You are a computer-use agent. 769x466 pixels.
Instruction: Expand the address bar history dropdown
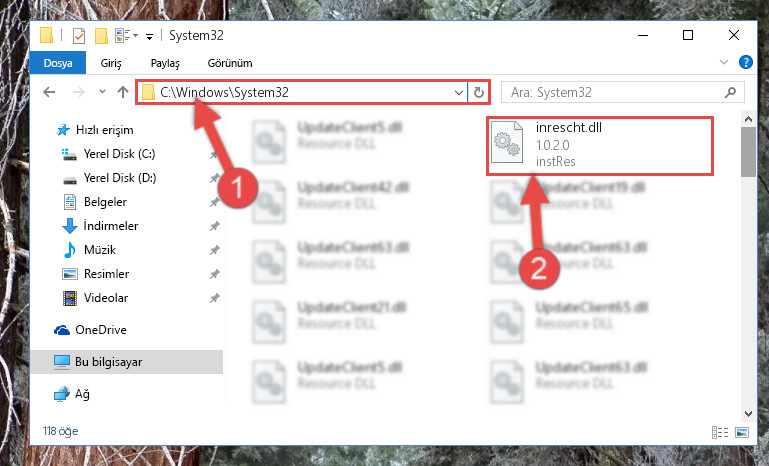(x=459, y=92)
